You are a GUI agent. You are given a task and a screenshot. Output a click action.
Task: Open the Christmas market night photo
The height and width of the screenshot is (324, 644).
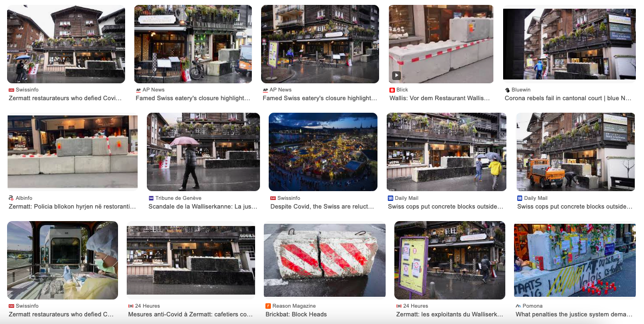323,152
